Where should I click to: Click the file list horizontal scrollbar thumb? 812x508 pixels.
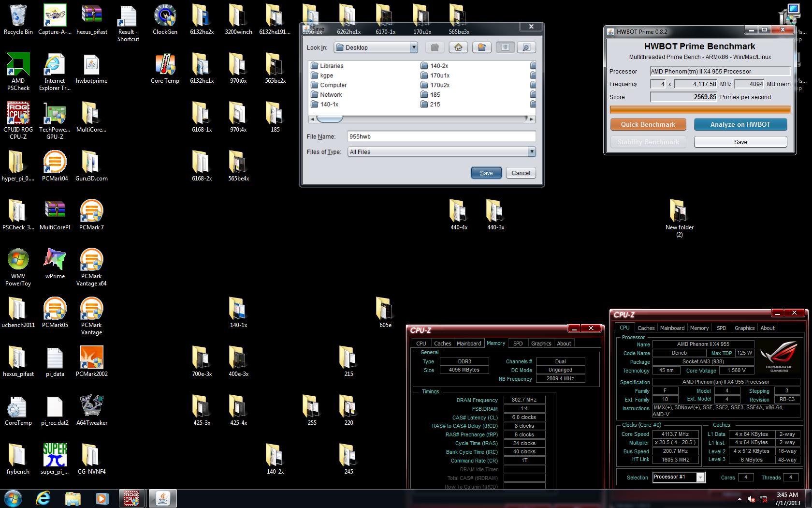pyautogui.click(x=330, y=119)
